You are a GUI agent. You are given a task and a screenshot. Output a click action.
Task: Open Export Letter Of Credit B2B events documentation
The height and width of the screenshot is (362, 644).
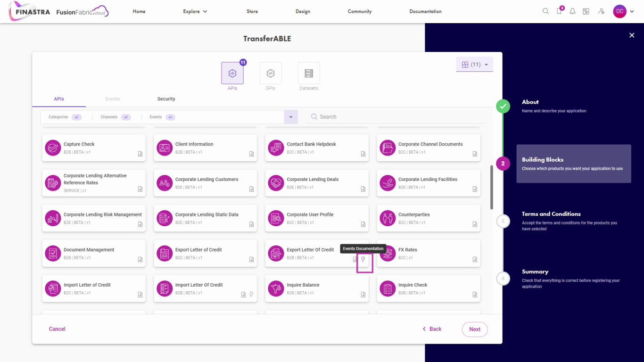[x=363, y=260]
